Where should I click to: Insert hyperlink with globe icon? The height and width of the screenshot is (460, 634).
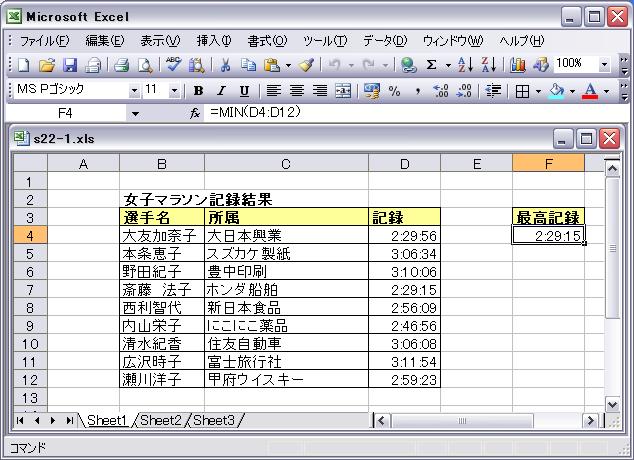click(408, 65)
